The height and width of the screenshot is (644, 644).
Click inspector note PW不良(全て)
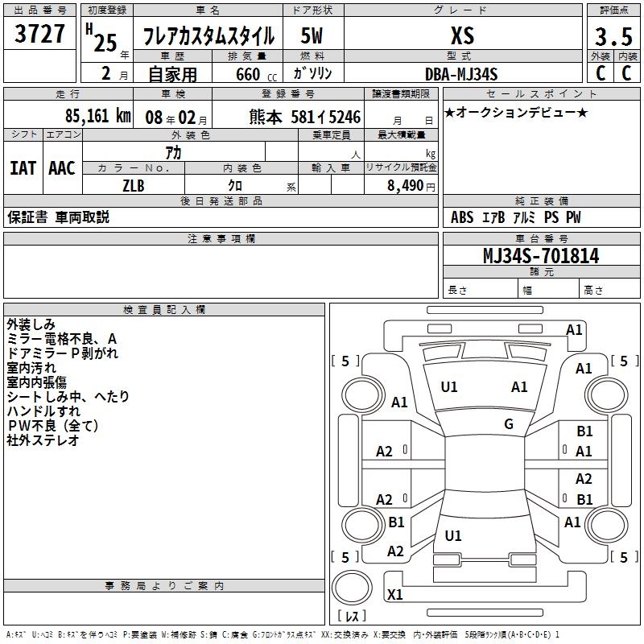52,426
